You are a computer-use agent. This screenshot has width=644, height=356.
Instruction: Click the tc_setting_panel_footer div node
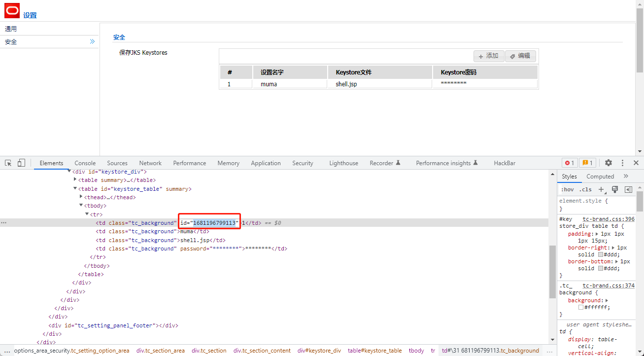(113, 325)
